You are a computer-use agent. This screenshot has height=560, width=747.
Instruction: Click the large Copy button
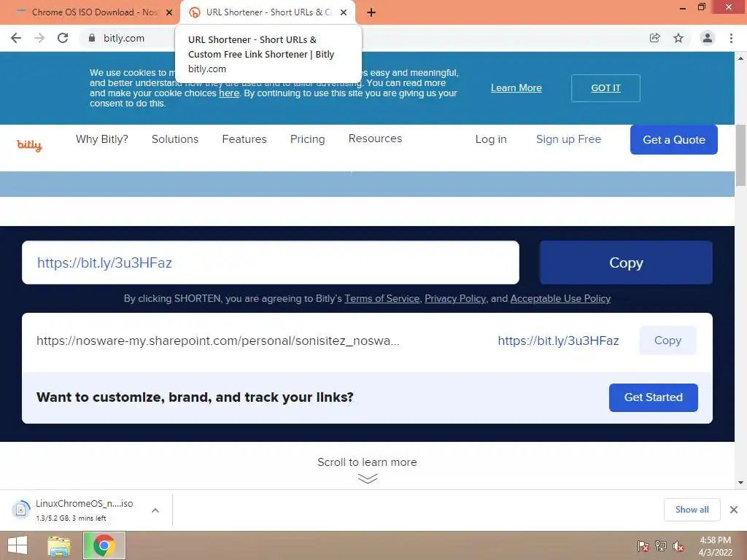pyautogui.click(x=626, y=262)
